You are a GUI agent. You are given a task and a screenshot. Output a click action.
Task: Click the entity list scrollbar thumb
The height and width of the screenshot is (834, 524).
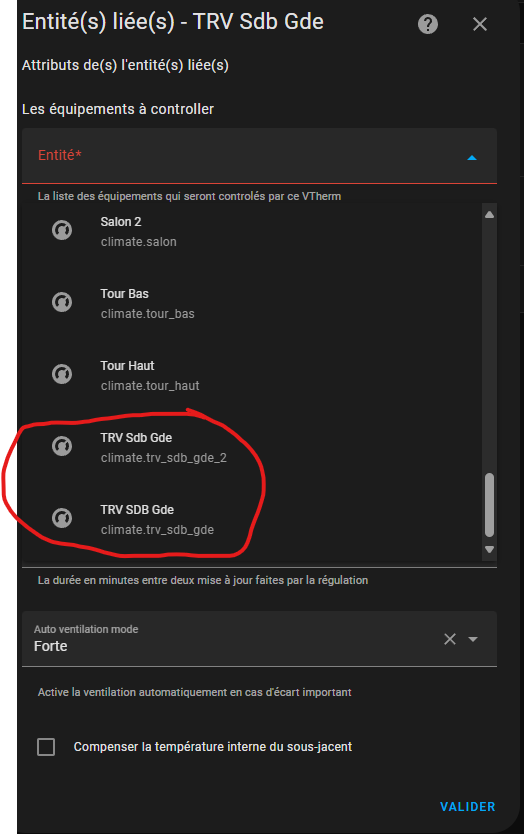(x=489, y=505)
